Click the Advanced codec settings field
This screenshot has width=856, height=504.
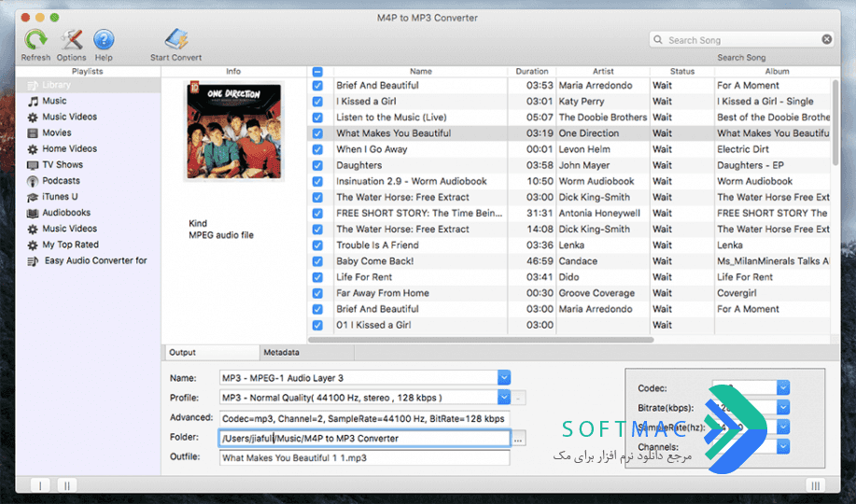364,418
